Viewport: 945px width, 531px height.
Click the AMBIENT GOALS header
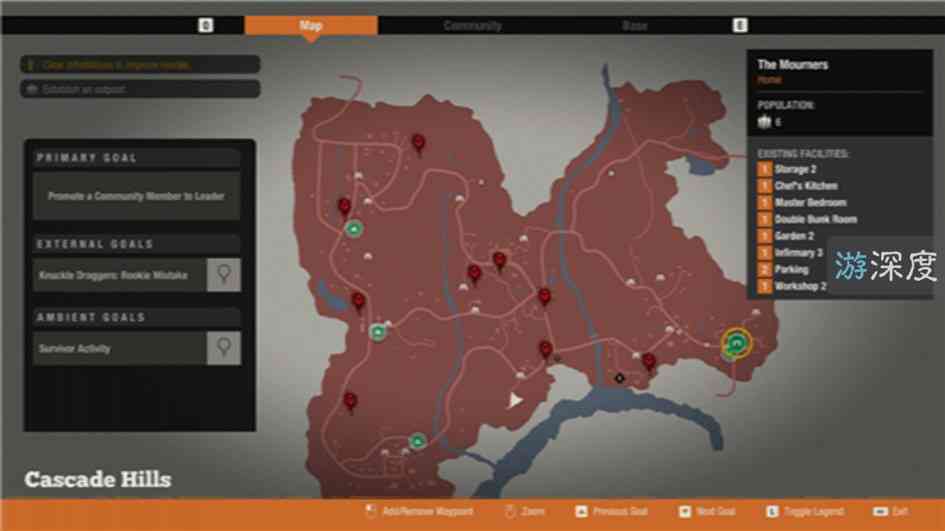pos(91,317)
